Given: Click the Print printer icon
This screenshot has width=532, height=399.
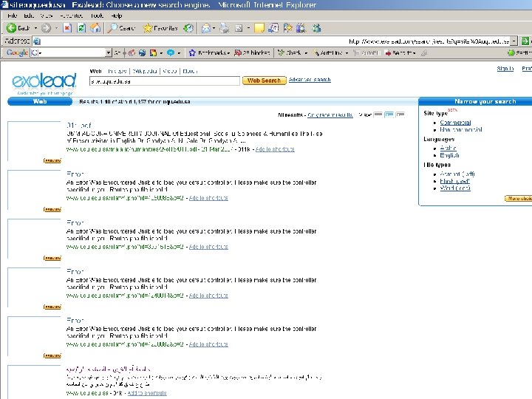Looking at the screenshot, I should [225, 28].
